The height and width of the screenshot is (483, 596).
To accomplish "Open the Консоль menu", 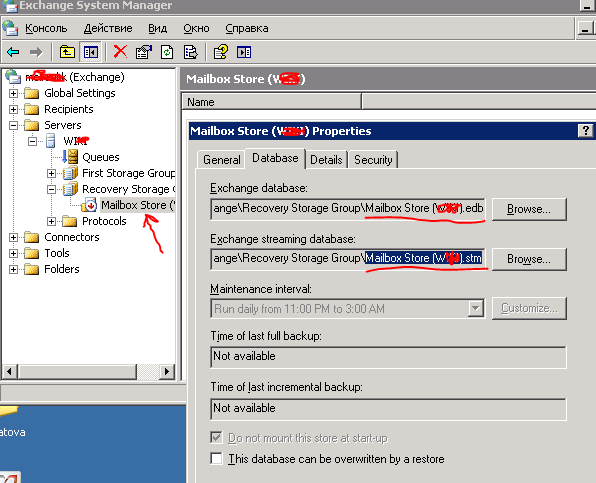I will tap(46, 28).
